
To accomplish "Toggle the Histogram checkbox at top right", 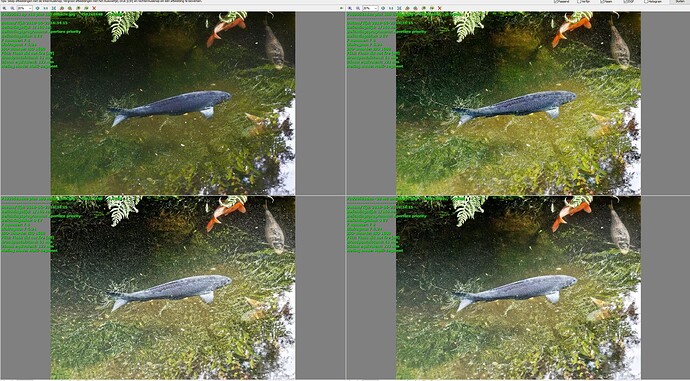I will click(646, 1).
